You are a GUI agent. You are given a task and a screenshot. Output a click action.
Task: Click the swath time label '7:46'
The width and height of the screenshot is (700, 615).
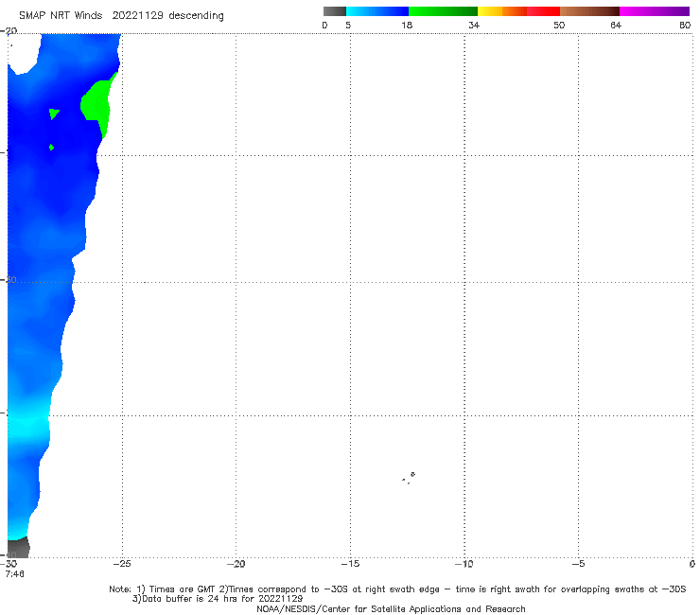click(15, 573)
